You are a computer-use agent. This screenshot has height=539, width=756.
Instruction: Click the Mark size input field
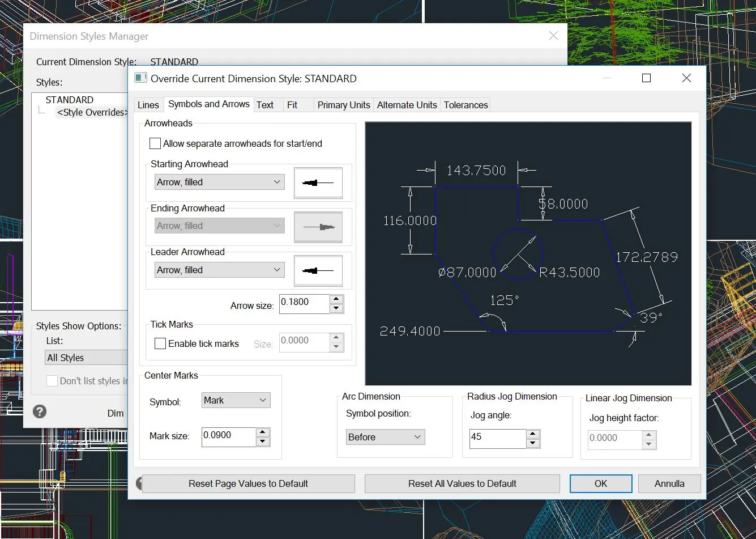229,437
